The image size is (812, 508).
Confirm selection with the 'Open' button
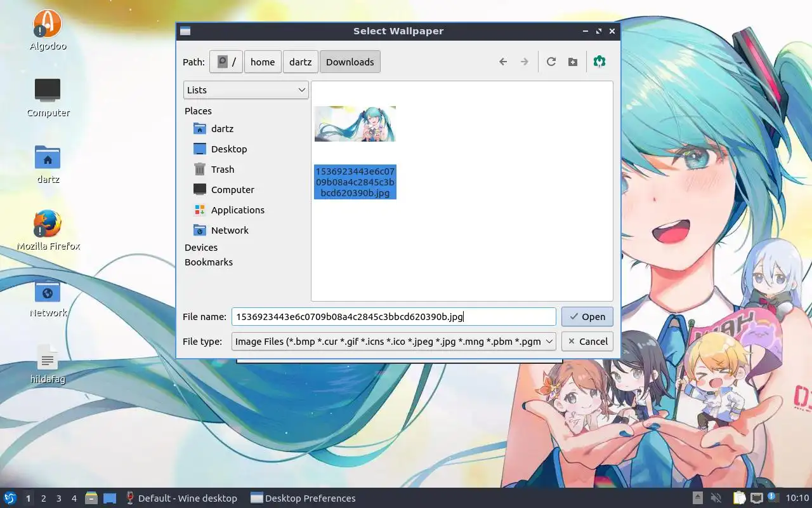587,316
